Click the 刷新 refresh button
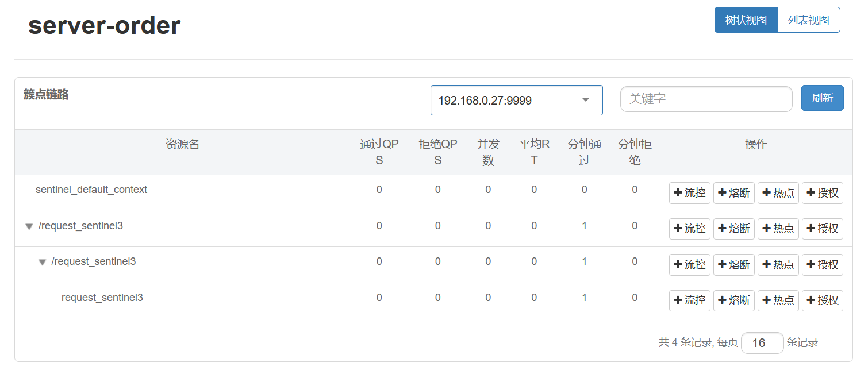Image resolution: width=868 pixels, height=374 pixels. 822,98
